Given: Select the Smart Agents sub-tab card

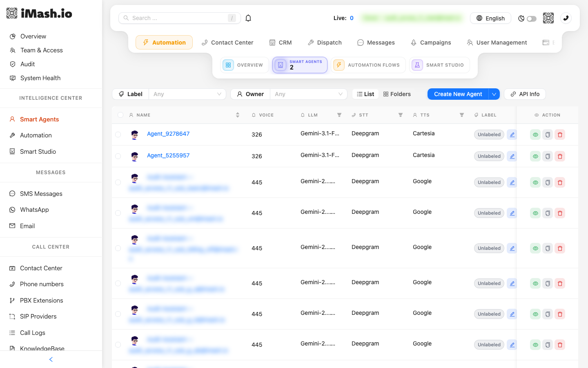Looking at the screenshot, I should click(x=300, y=65).
